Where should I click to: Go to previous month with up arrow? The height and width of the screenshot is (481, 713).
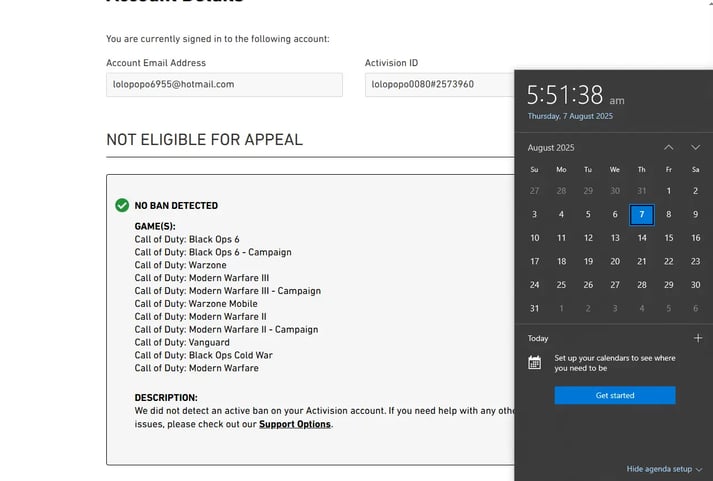click(x=669, y=147)
